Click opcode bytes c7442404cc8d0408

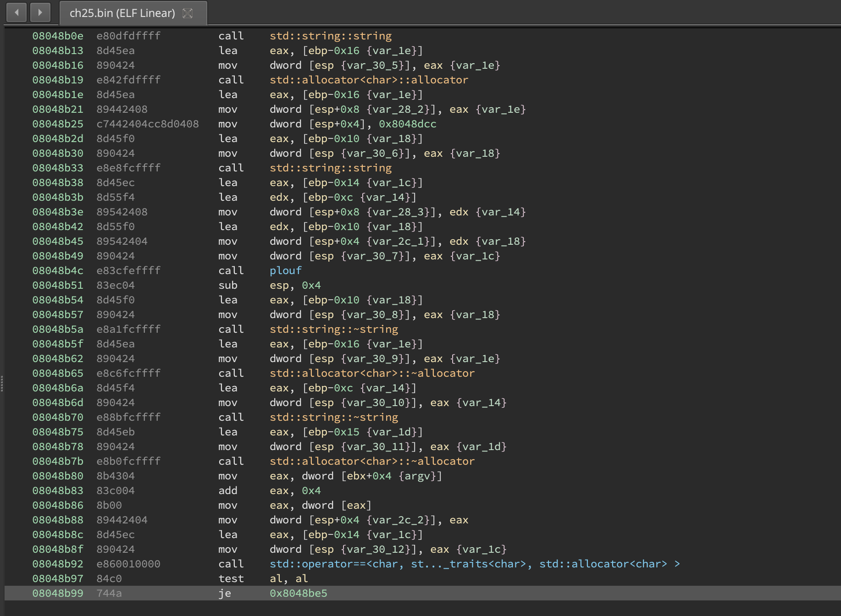coord(147,124)
